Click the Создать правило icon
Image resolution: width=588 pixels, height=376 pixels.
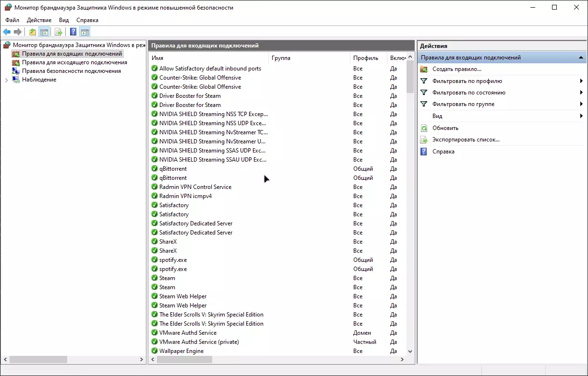pos(424,69)
